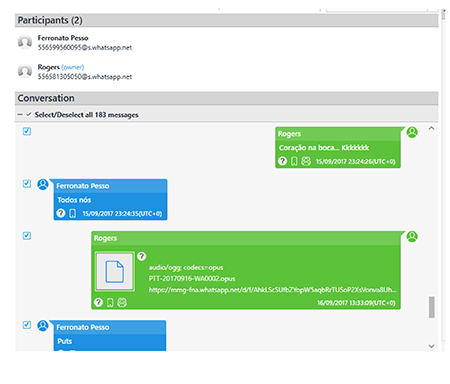Click question mark icon next to audio attachment
The width and height of the screenshot is (450, 384).
coord(142,256)
